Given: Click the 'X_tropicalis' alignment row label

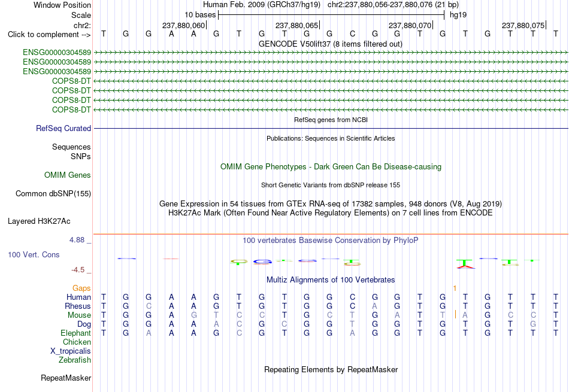Looking at the screenshot, I should (x=71, y=351).
